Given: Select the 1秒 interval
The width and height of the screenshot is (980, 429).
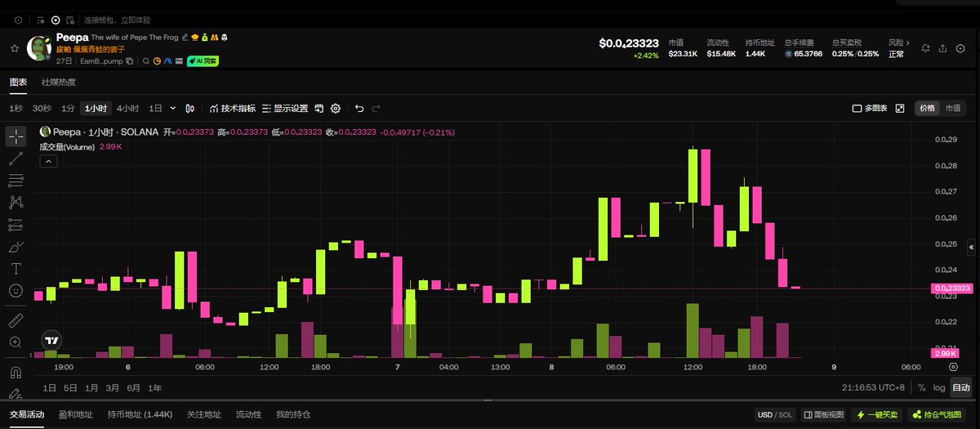Looking at the screenshot, I should [16, 108].
